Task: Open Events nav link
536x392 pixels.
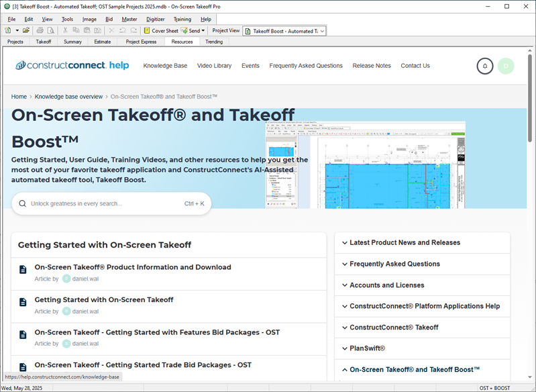Action: pos(251,66)
